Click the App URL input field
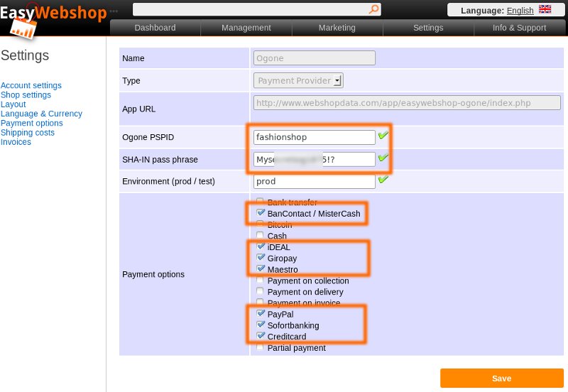568x392 pixels. pyautogui.click(x=407, y=103)
